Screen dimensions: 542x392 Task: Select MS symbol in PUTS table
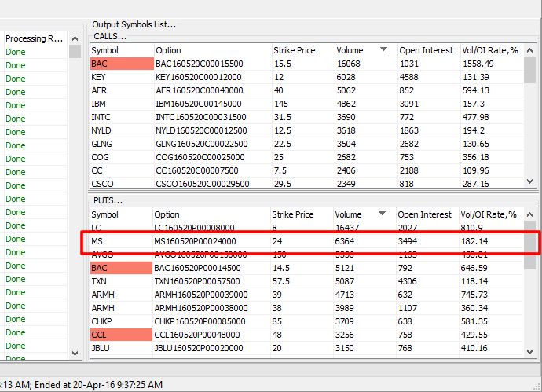[x=97, y=241]
